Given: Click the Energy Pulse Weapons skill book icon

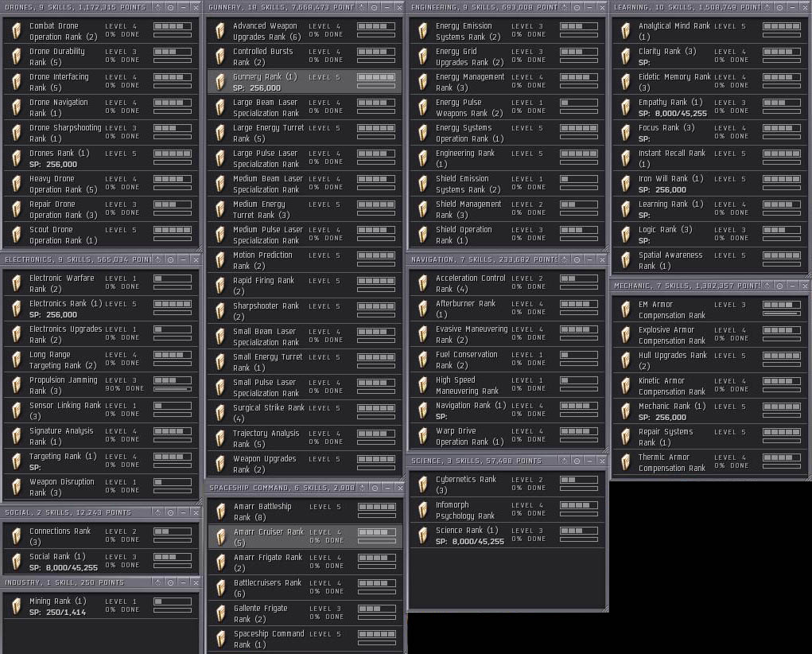Looking at the screenshot, I should [423, 107].
